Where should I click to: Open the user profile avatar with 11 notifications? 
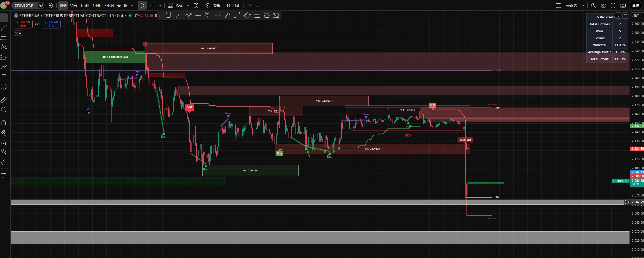pyautogui.click(x=4, y=5)
